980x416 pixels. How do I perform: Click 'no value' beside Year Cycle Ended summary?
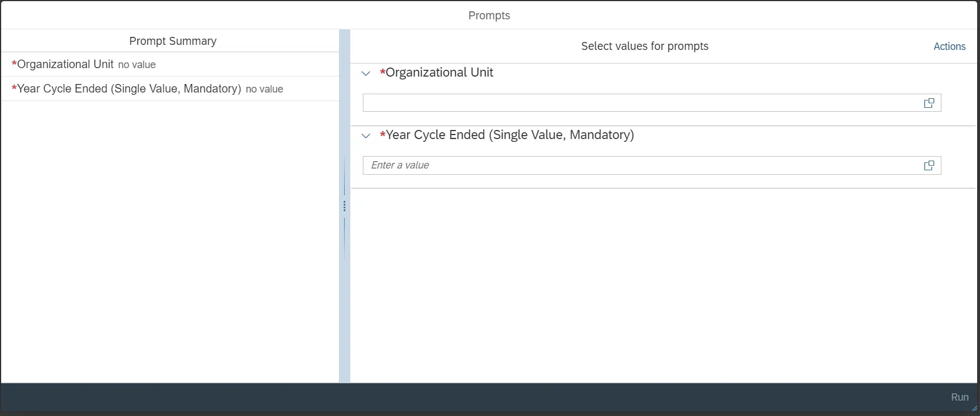tap(265, 90)
